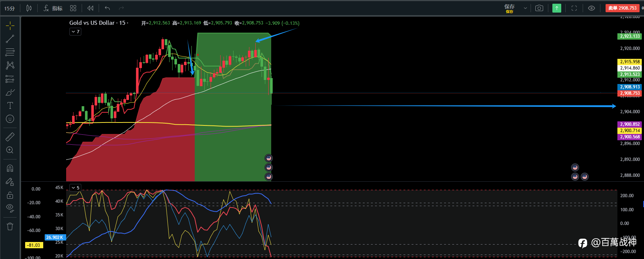Open the emoji icons tool

[10, 119]
